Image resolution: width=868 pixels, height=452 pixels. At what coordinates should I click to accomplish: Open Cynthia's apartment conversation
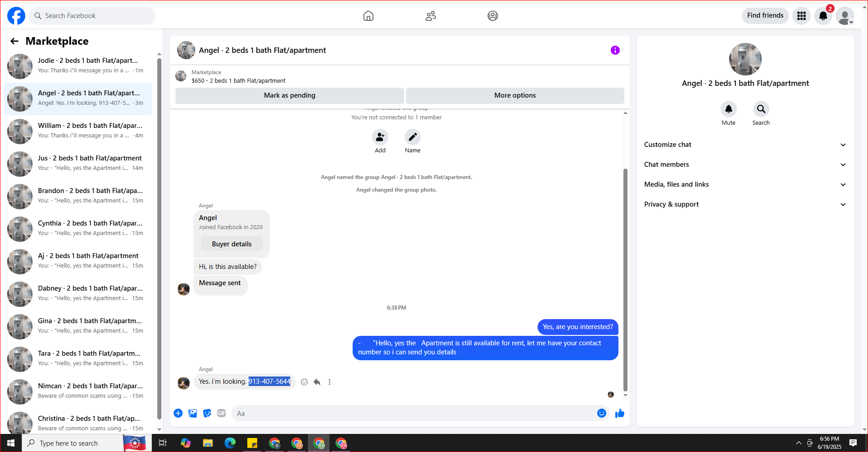[x=78, y=229]
